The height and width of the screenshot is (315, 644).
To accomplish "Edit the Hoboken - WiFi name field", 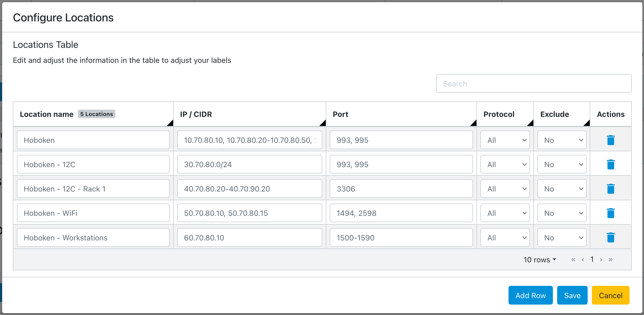I will [x=93, y=213].
